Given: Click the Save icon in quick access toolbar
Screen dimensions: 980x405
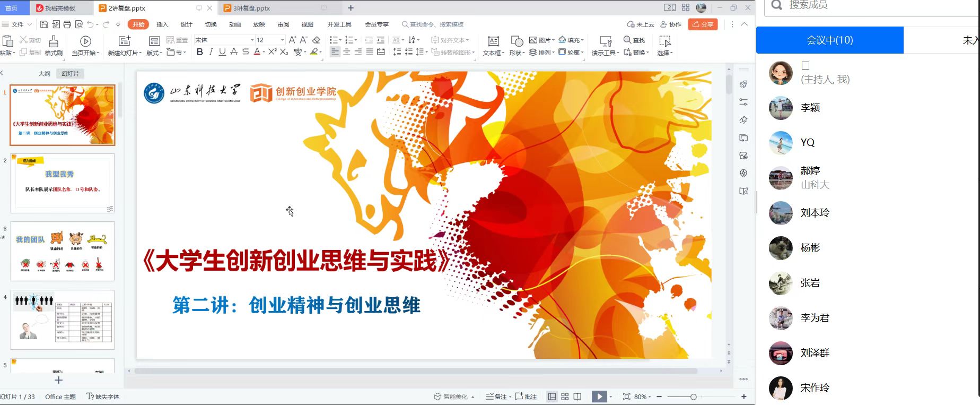Looking at the screenshot, I should tap(44, 24).
